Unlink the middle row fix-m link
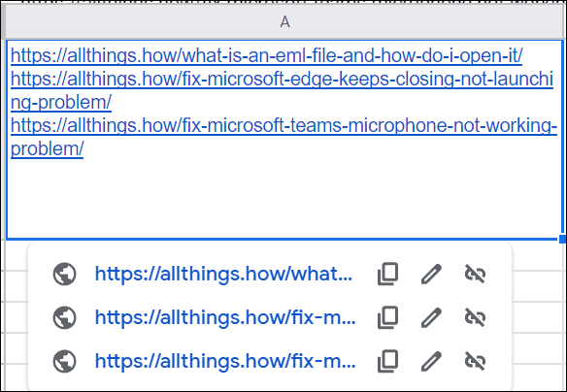 click(x=475, y=317)
